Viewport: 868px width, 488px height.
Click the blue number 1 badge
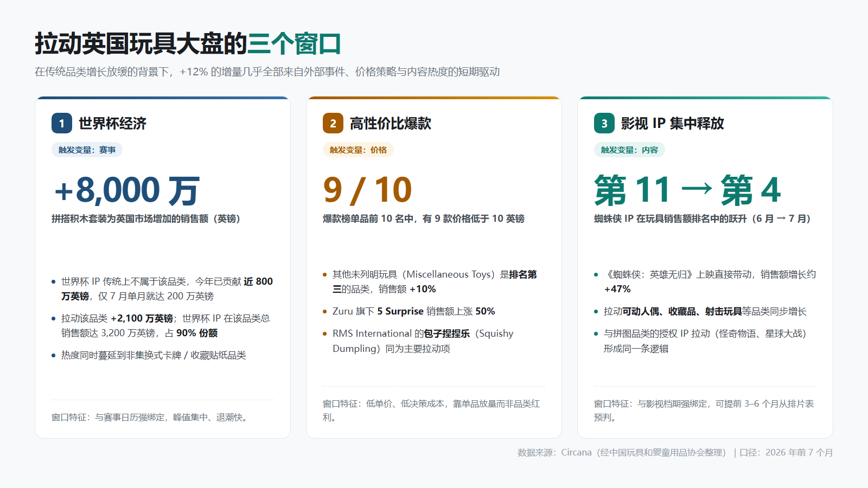coord(62,123)
